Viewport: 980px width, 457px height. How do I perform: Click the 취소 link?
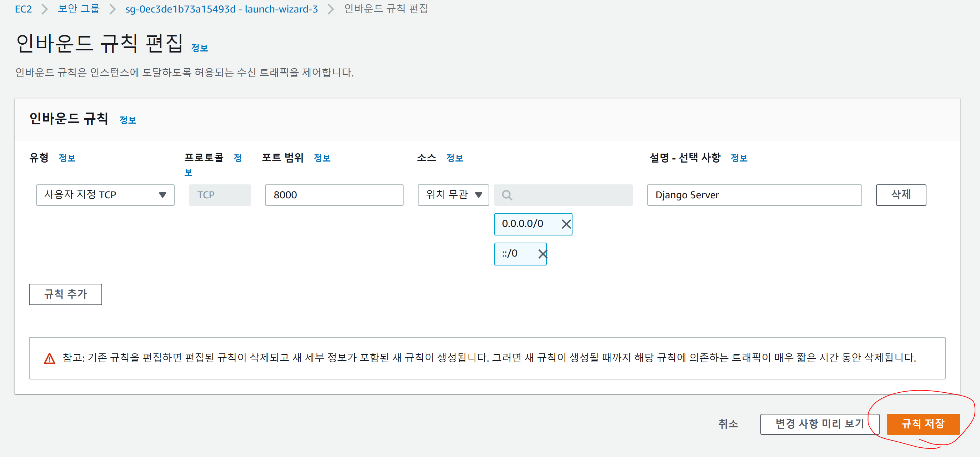(x=728, y=424)
